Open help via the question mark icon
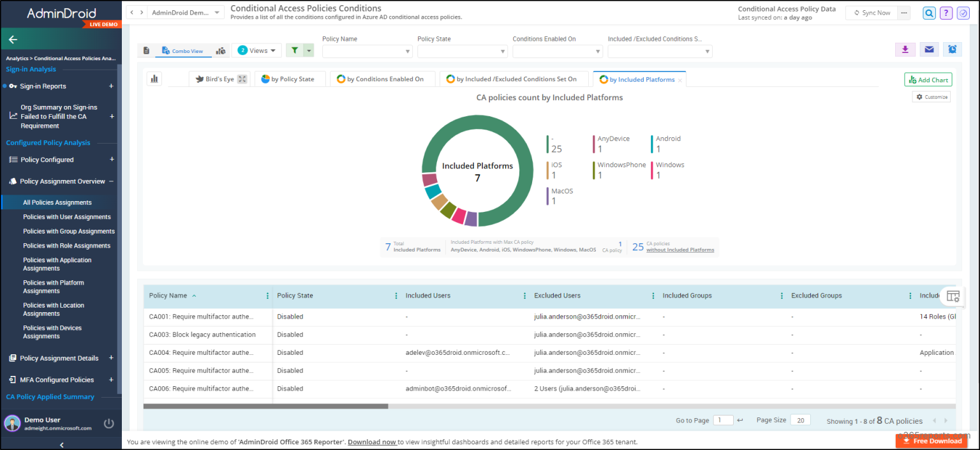The width and height of the screenshot is (980, 450). [x=946, y=13]
